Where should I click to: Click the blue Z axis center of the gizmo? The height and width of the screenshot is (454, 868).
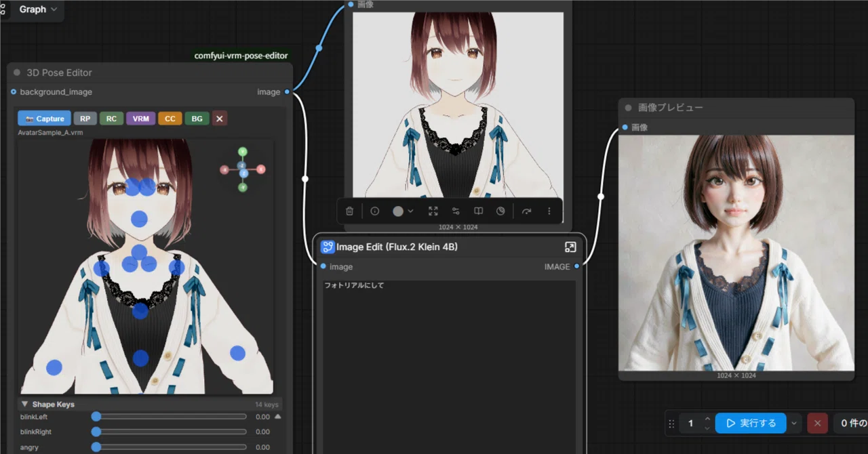(x=243, y=173)
